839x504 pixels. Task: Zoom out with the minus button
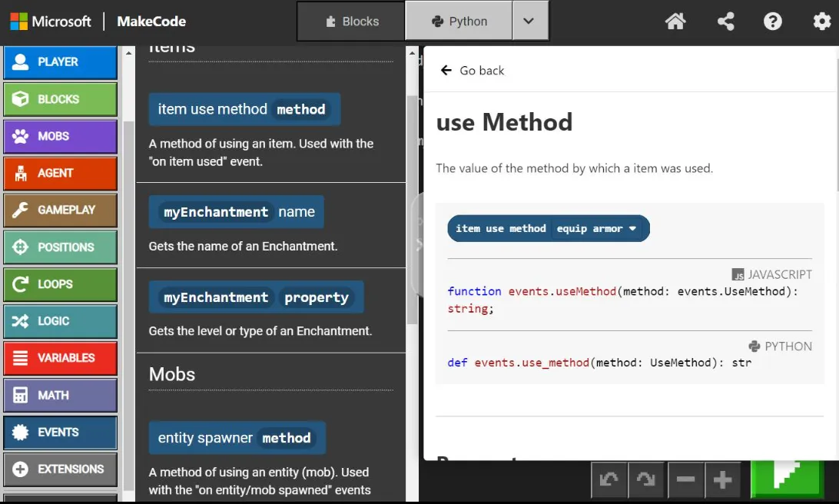(686, 480)
